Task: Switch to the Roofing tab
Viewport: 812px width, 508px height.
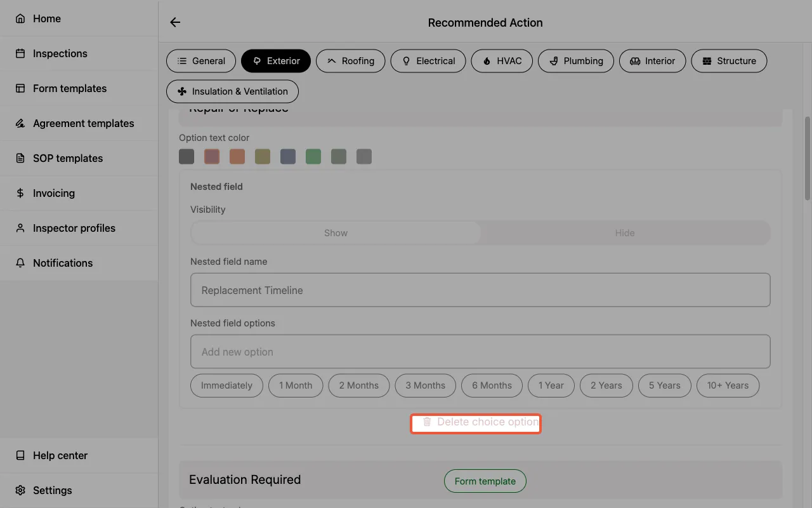Action: coord(350,60)
